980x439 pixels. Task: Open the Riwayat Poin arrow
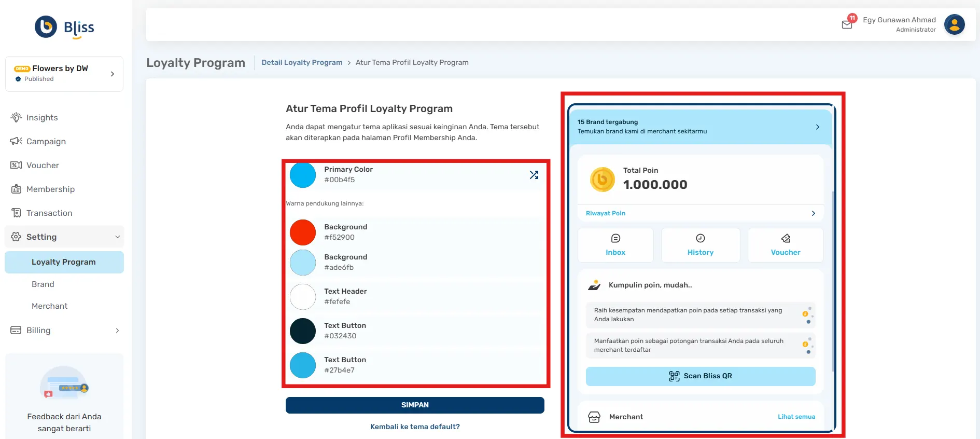tap(814, 213)
